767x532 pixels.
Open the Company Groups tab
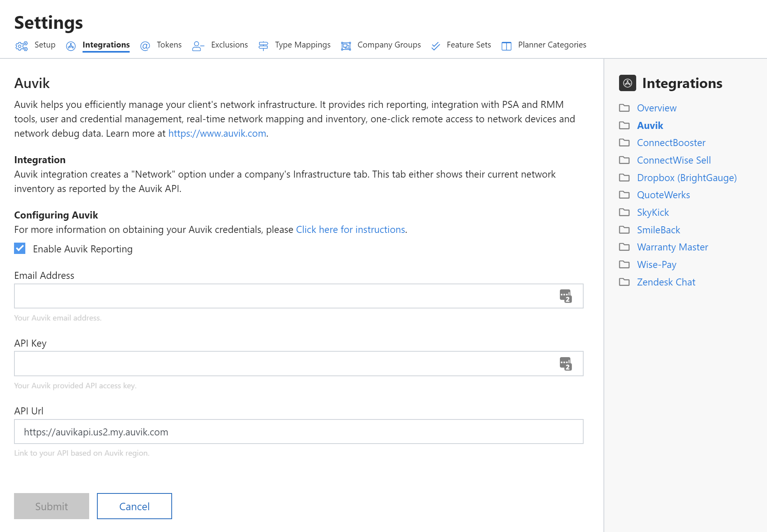point(389,45)
